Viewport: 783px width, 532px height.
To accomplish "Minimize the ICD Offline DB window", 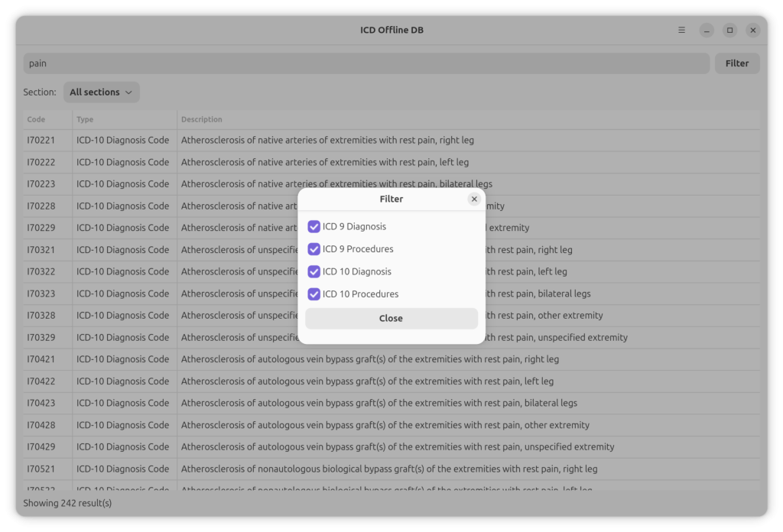I will [x=707, y=31].
